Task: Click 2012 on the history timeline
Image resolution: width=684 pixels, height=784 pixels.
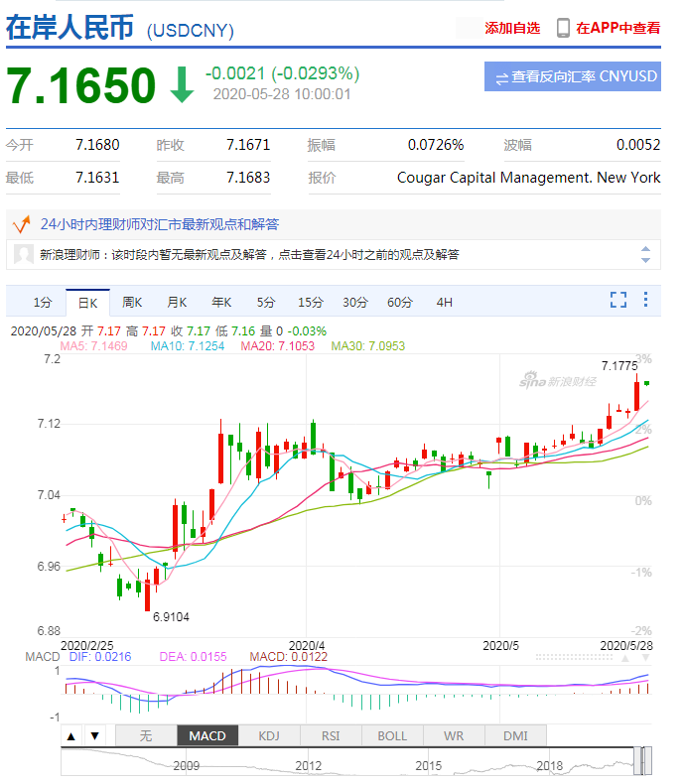Action: [308, 766]
